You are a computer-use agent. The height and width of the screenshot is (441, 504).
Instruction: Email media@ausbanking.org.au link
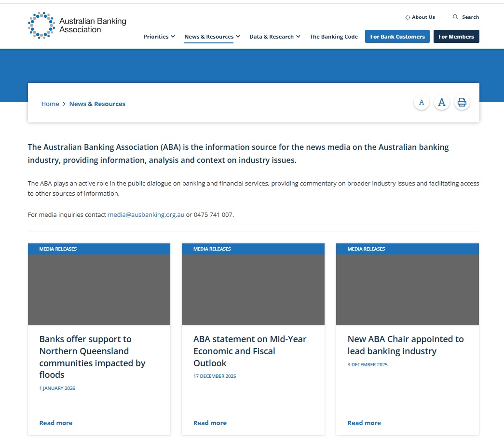click(x=146, y=214)
